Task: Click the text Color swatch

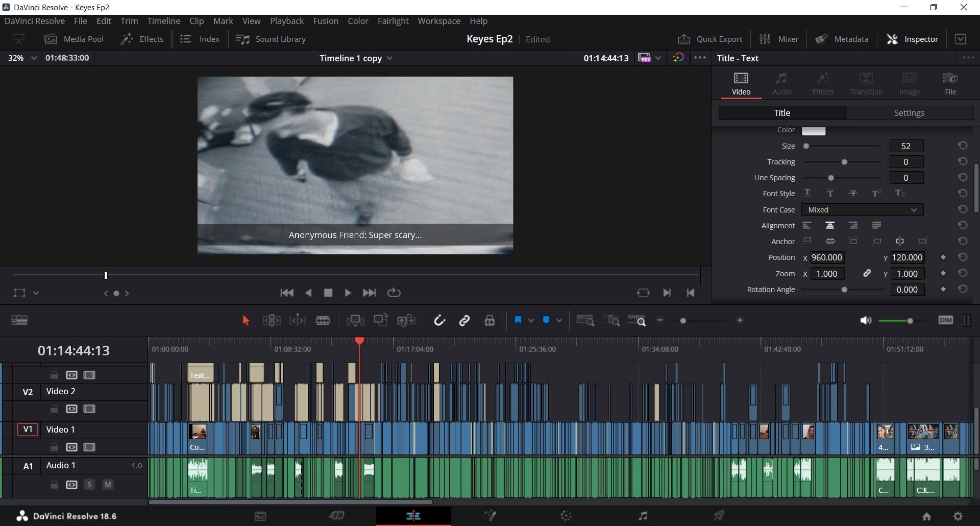Action: (x=814, y=131)
